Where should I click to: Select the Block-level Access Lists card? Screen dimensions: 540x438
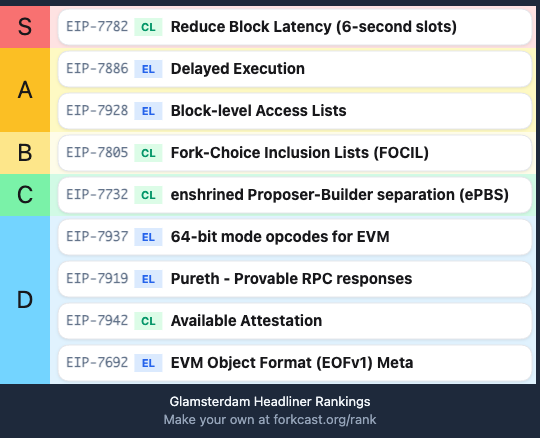coord(295,111)
